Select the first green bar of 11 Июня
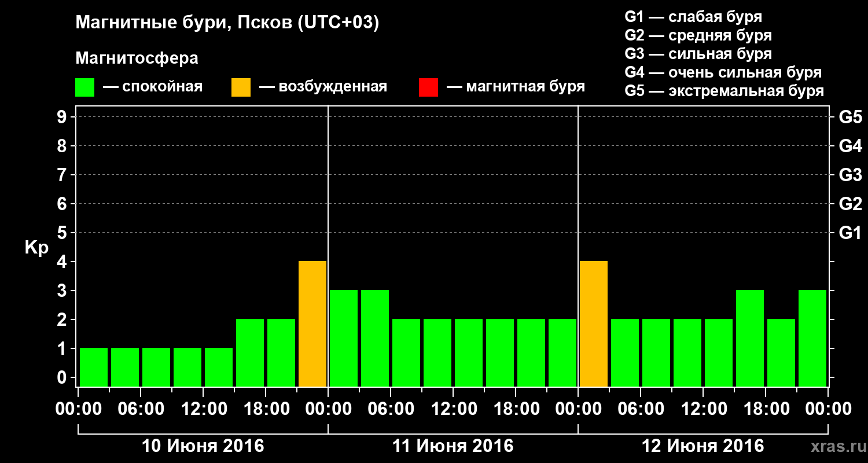The image size is (868, 463). click(344, 338)
